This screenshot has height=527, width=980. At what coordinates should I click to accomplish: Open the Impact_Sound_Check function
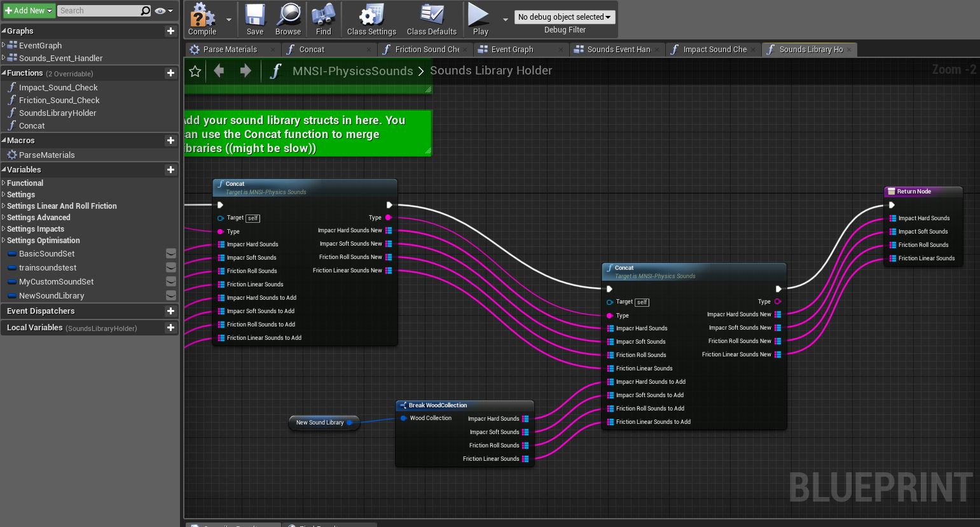coord(58,88)
